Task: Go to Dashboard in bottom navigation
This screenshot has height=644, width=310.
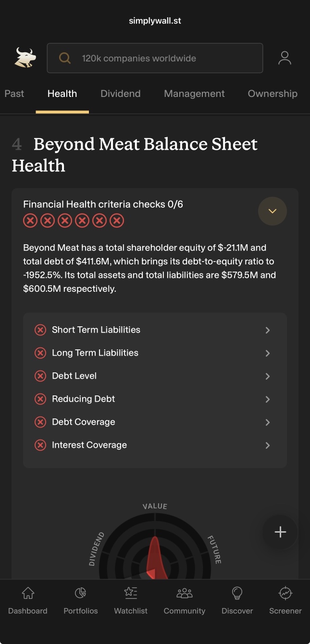Action: click(28, 600)
